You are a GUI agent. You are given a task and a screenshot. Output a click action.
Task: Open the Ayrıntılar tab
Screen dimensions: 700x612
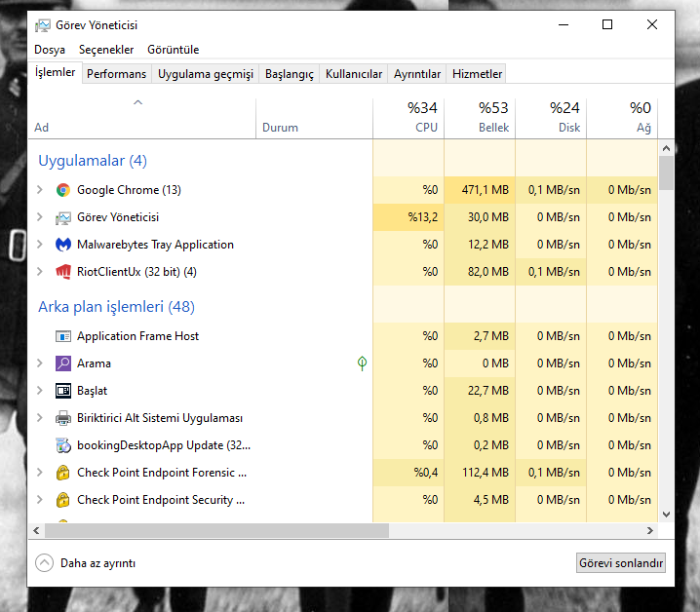pyautogui.click(x=417, y=74)
